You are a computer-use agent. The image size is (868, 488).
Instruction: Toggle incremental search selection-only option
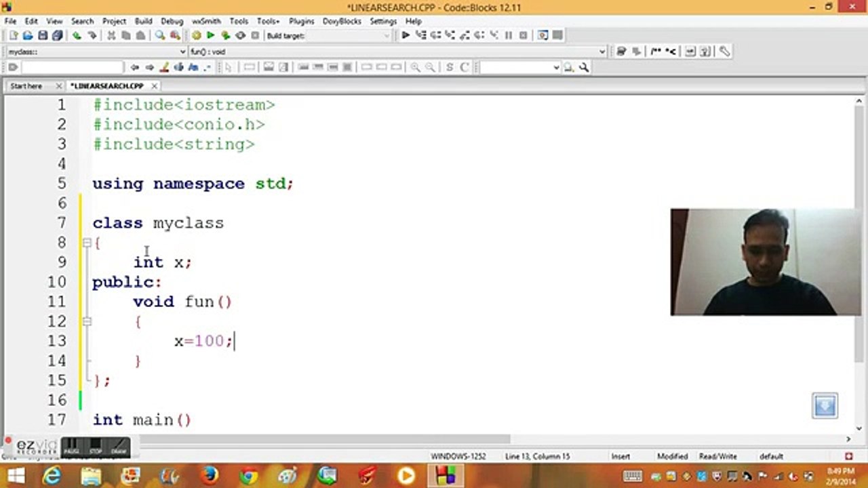point(179,67)
